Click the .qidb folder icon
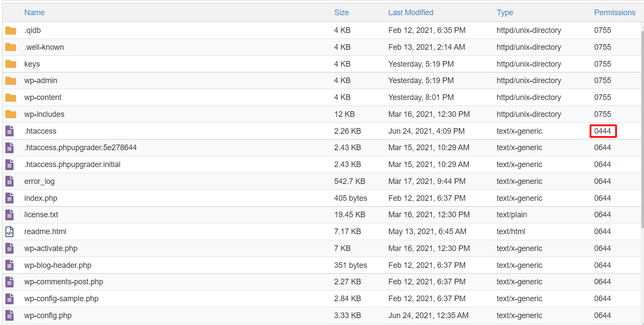This screenshot has height=325, width=644. 11,30
